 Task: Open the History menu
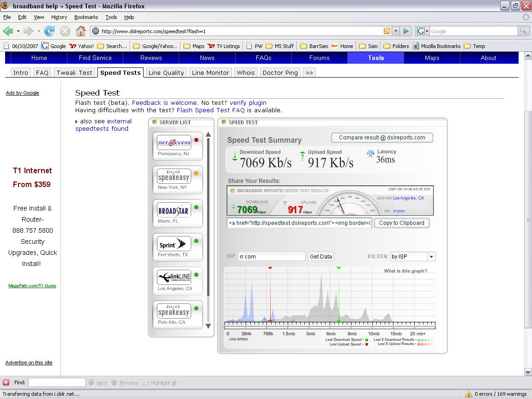click(59, 17)
